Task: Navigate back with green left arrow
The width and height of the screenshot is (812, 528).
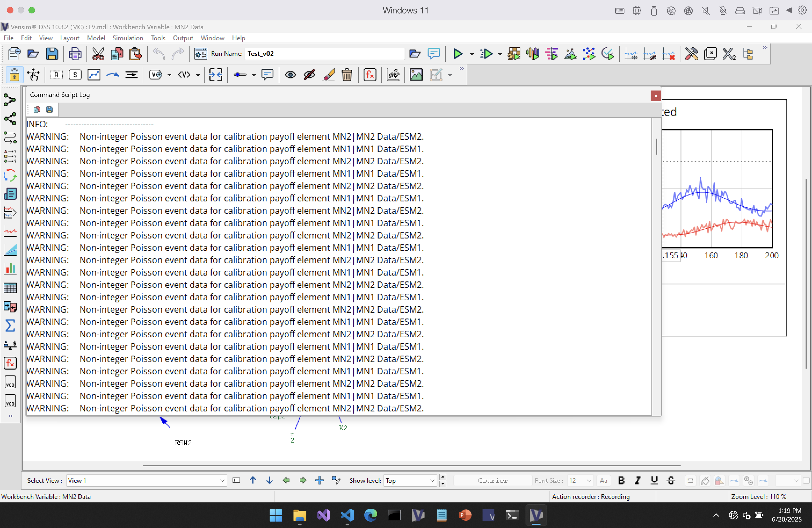Action: coord(286,480)
